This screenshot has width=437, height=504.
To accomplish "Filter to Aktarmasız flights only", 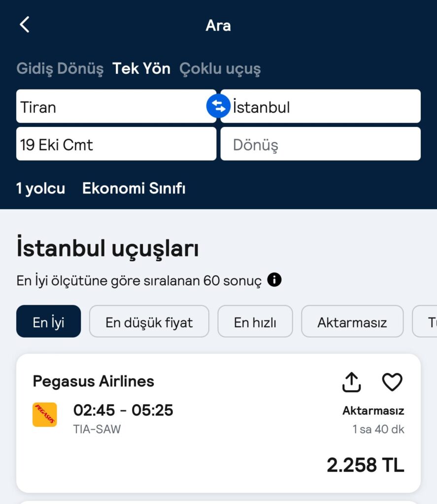I will (352, 321).
